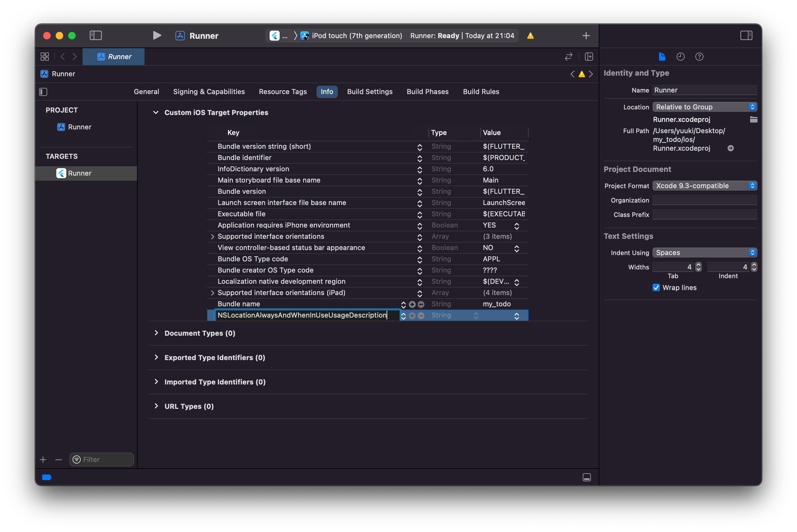Open the key popup for Bundle identifier
This screenshot has width=797, height=532.
coord(419,158)
